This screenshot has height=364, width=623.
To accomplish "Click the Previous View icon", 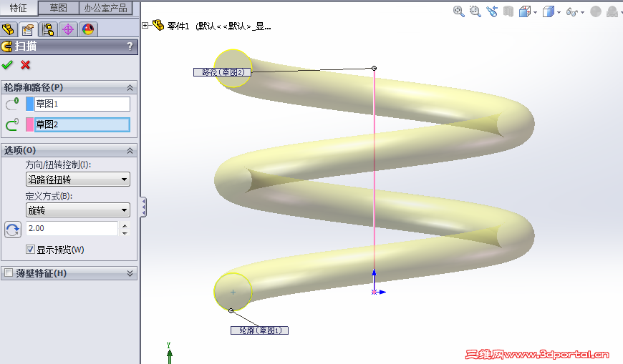I will [x=492, y=11].
